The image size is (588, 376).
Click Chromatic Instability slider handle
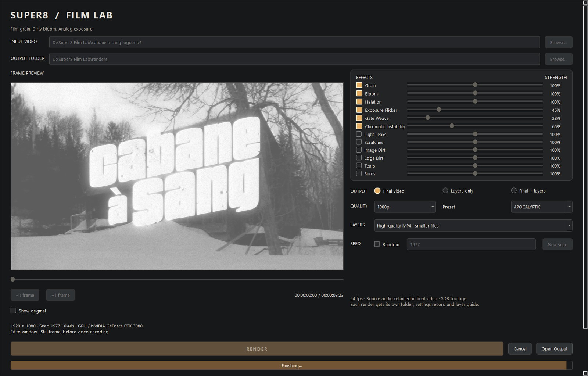[452, 126]
